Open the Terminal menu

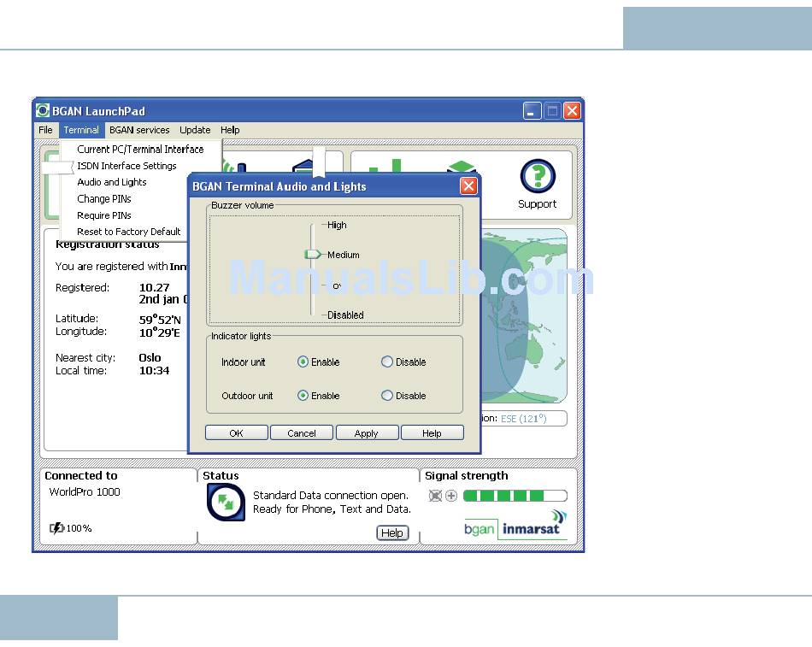tap(81, 130)
